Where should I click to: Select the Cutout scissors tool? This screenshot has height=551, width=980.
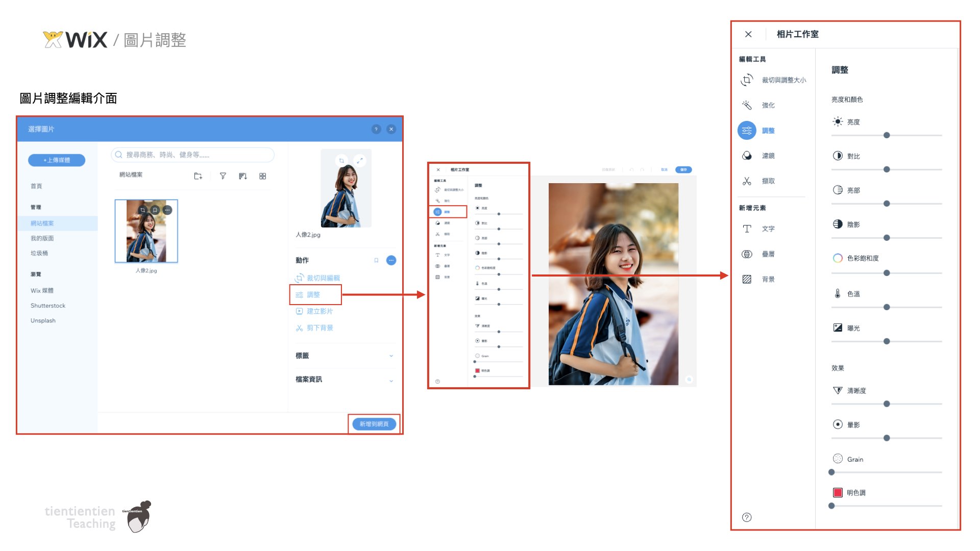pyautogui.click(x=747, y=181)
